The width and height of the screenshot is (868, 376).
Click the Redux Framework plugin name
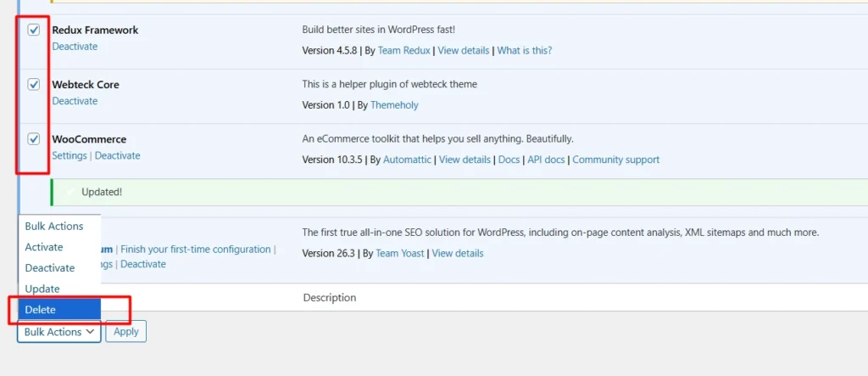point(95,30)
